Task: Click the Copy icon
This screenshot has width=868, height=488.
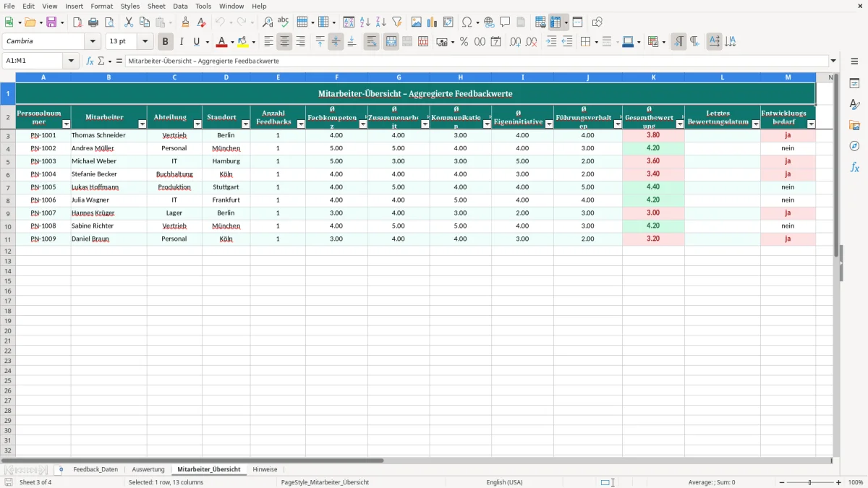Action: 144,22
